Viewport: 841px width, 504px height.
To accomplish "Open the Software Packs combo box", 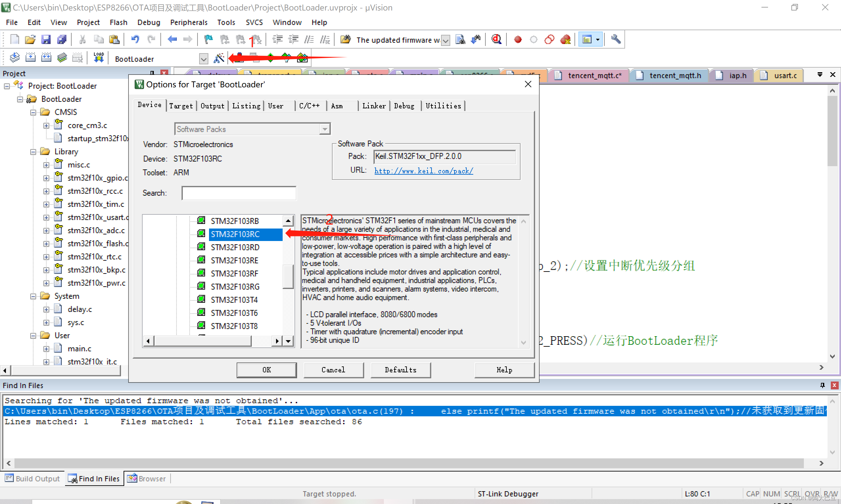I will click(325, 129).
